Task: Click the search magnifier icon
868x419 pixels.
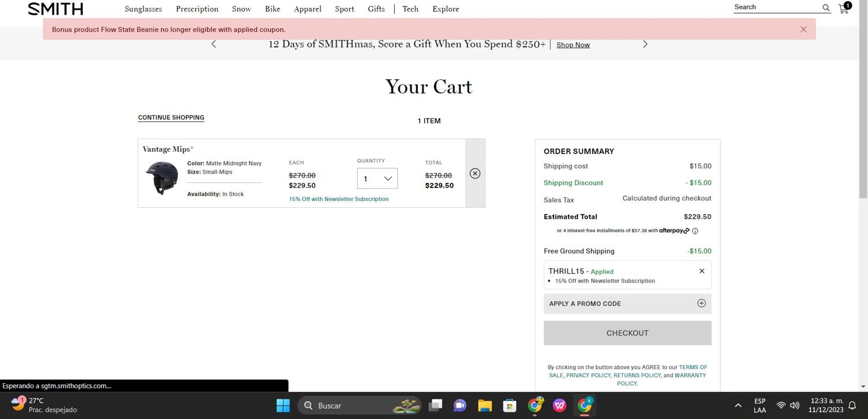Action: (826, 8)
